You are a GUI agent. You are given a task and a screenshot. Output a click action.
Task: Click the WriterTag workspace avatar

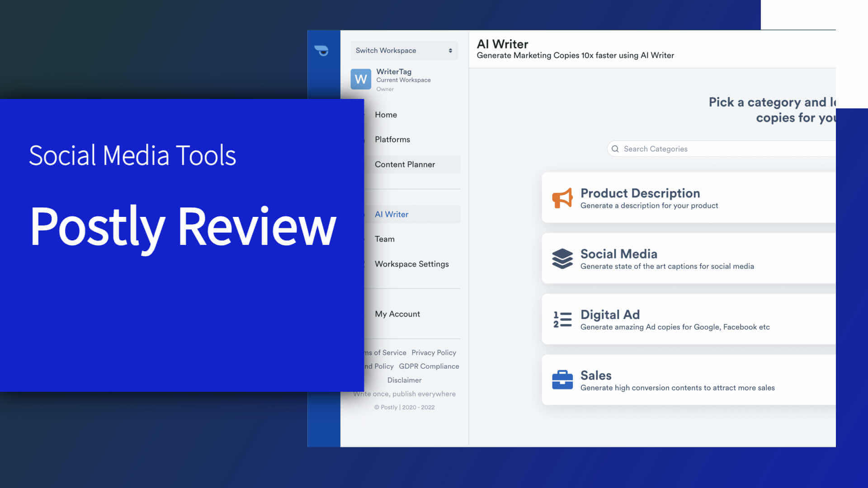[361, 79]
